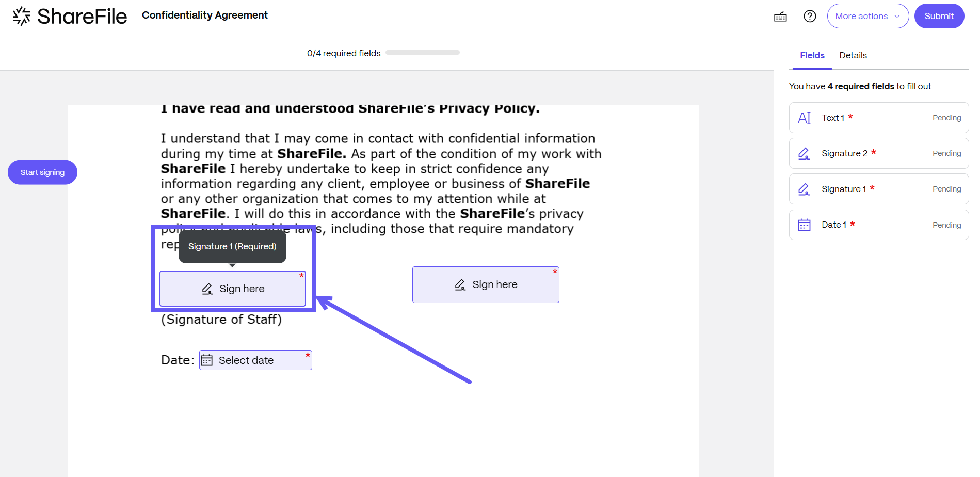
Task: Click the Text 1 field type icon
Action: pyautogui.click(x=804, y=118)
